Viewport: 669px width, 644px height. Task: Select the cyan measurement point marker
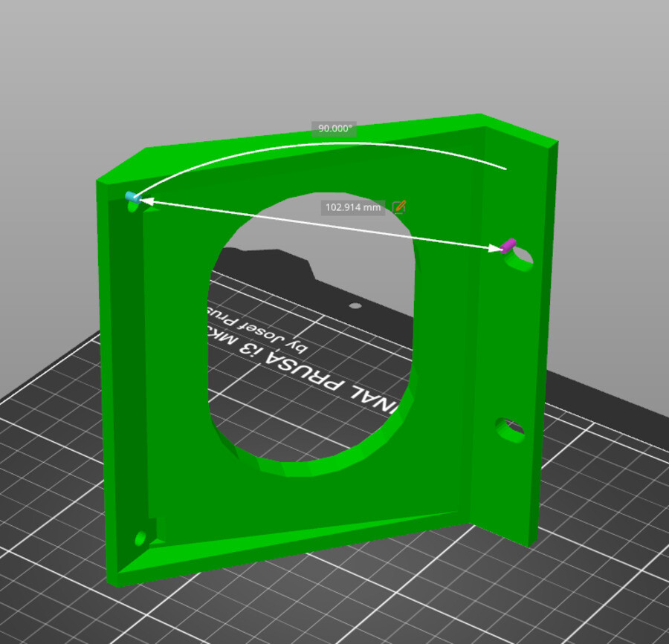click(132, 197)
